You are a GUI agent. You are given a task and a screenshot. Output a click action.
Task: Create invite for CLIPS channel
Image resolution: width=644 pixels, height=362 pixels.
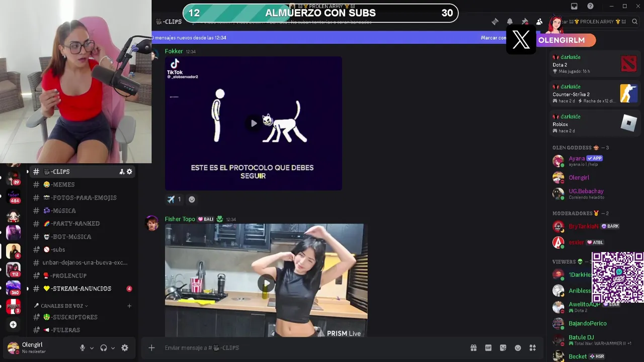tap(122, 171)
